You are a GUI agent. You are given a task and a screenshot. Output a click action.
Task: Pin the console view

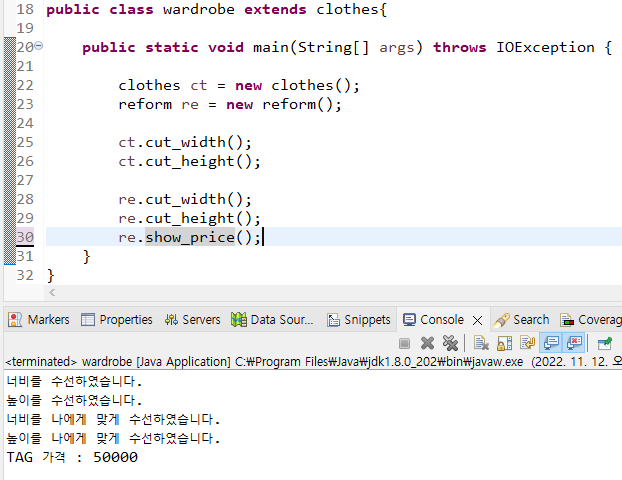(x=605, y=343)
